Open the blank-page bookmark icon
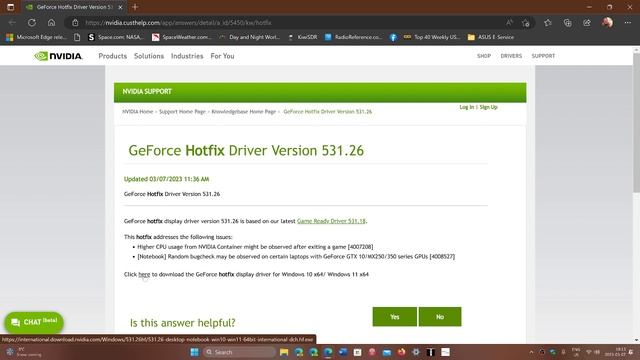 (x=77, y=37)
